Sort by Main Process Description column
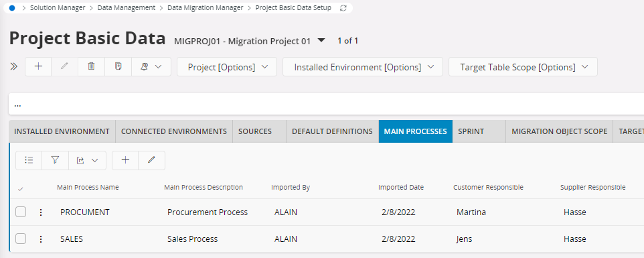The width and height of the screenshot is (644, 258). pyautogui.click(x=204, y=188)
